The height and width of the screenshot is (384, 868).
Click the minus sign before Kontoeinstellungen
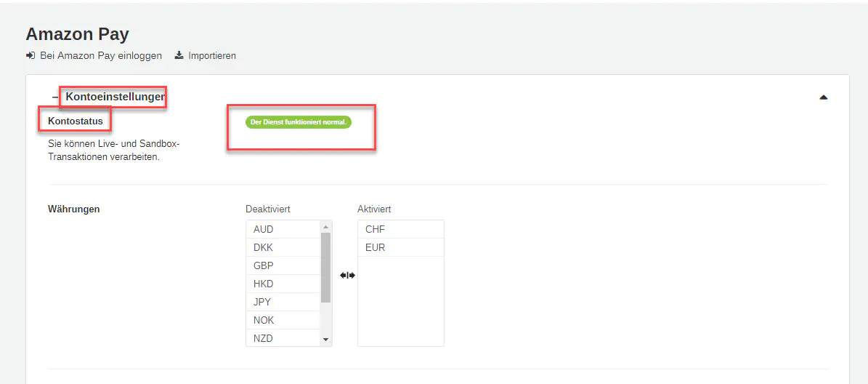[54, 97]
